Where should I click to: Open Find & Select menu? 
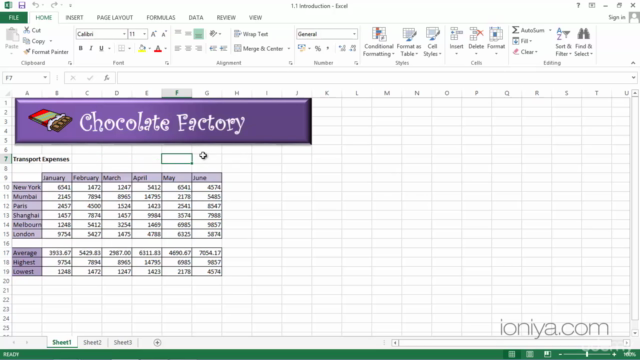coord(583,42)
